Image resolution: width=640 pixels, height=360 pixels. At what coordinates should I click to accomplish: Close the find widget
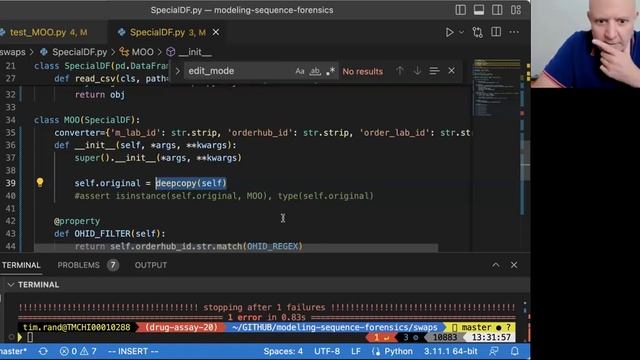pos(451,71)
